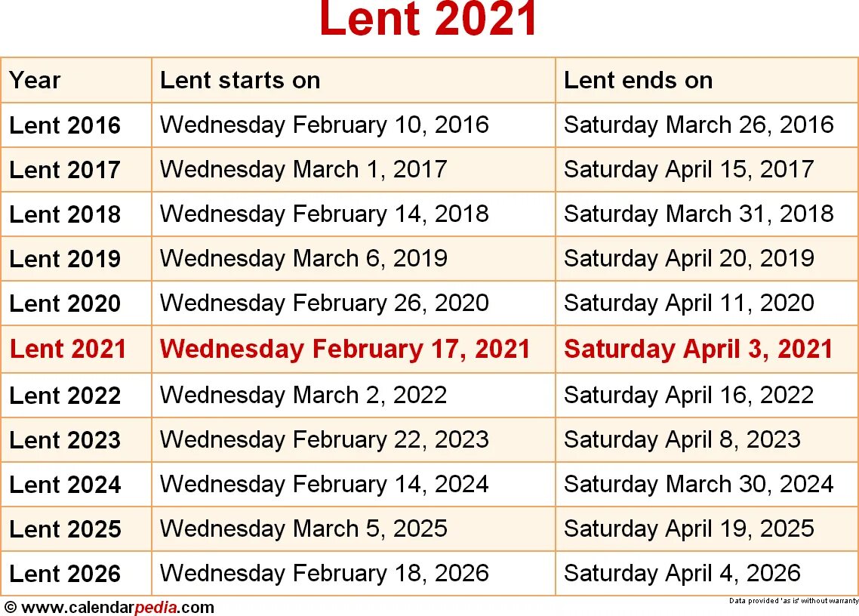Select the "Lent 2019" row label
Viewport: 859px width, 616px height.
tap(65, 259)
